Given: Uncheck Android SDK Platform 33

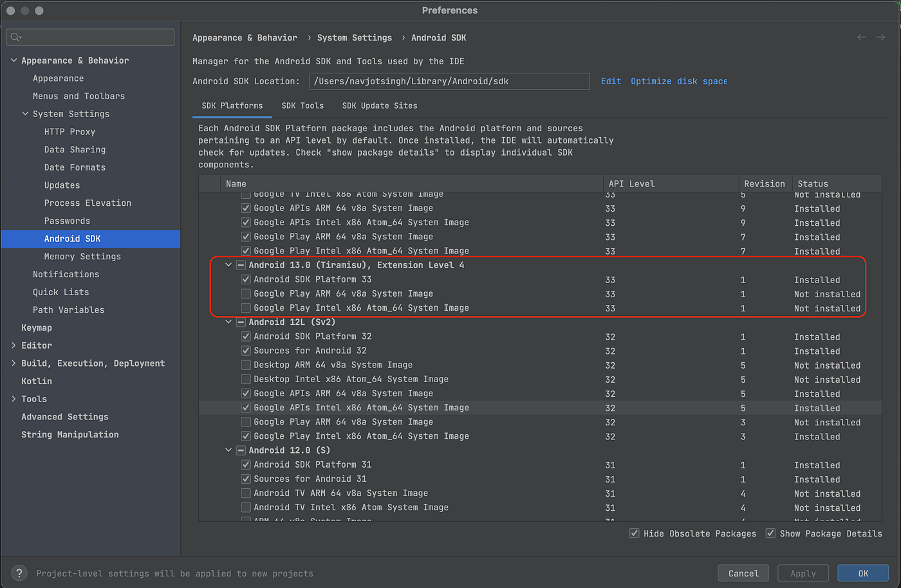Looking at the screenshot, I should (x=246, y=279).
